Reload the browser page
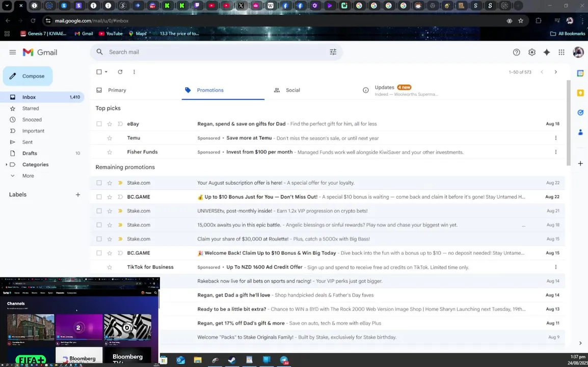 pos(33,20)
